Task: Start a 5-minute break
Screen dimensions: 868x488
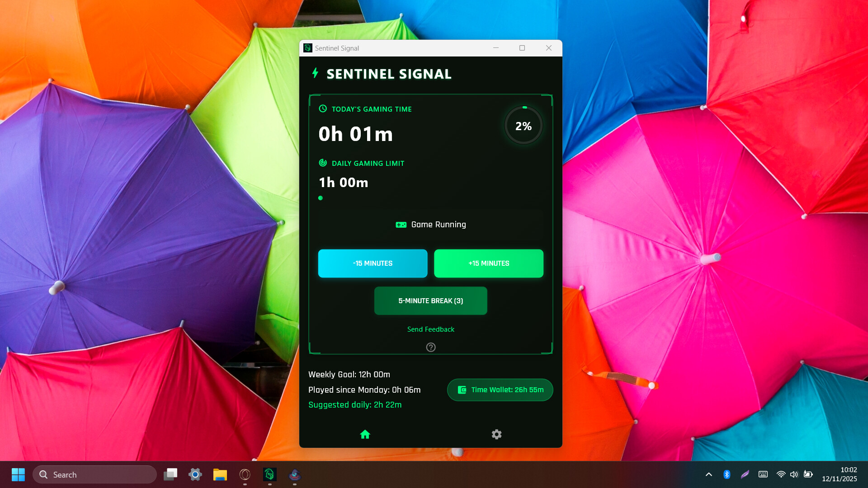Action: click(x=430, y=300)
